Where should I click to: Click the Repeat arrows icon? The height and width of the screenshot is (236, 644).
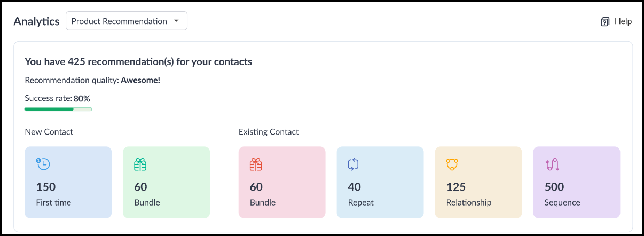pyautogui.click(x=354, y=164)
